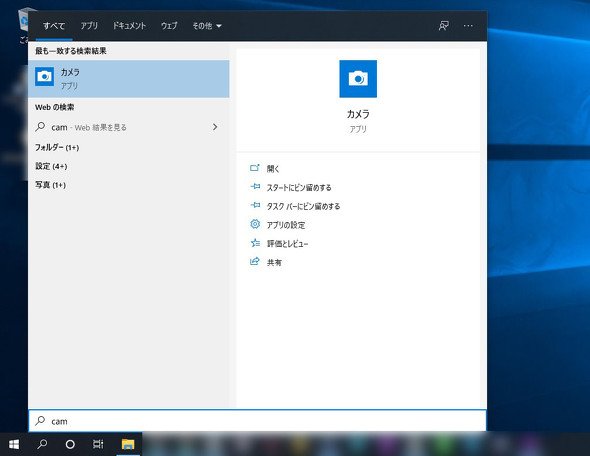The image size is (590, 456).
Task: Open File Explorer from taskbar
Action: pyautogui.click(x=128, y=444)
